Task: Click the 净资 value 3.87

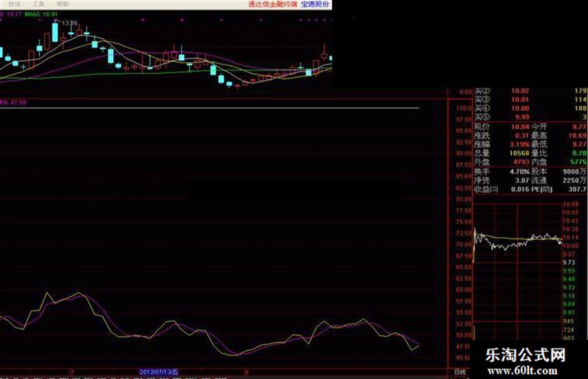Action: coord(521,180)
